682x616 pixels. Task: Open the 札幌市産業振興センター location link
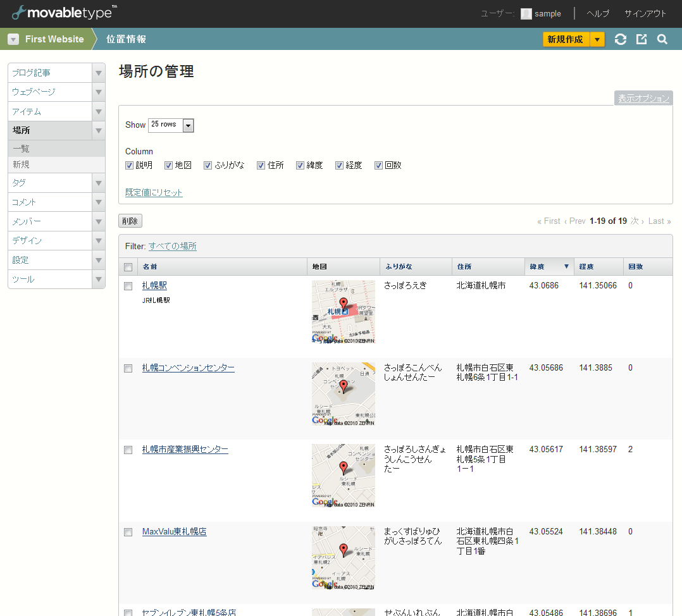click(x=185, y=450)
